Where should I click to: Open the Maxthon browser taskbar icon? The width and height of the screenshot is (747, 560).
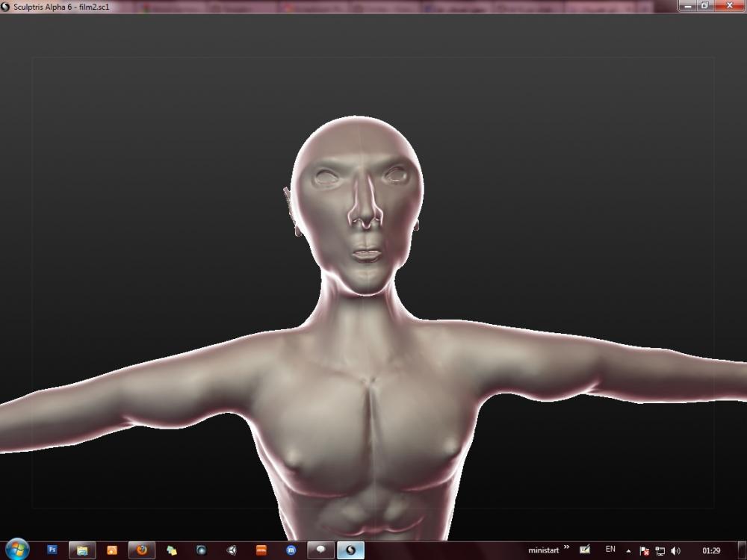(291, 550)
